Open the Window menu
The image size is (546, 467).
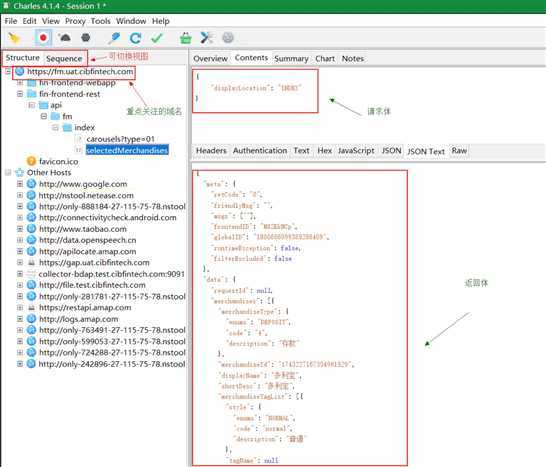click(131, 21)
